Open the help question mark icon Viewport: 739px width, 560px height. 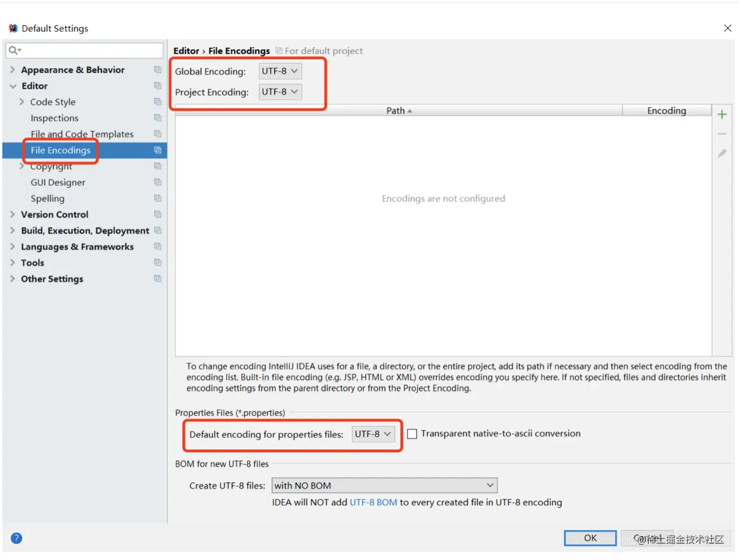tap(16, 538)
